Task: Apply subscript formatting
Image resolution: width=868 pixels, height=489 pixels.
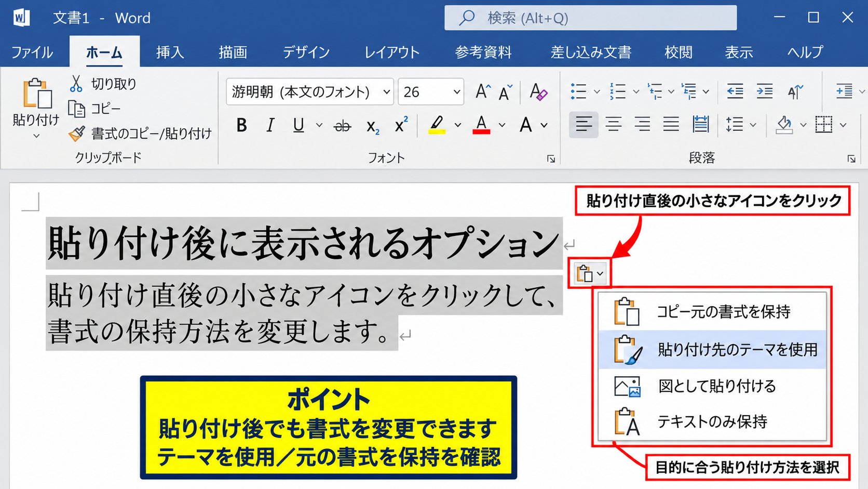Action: [373, 126]
